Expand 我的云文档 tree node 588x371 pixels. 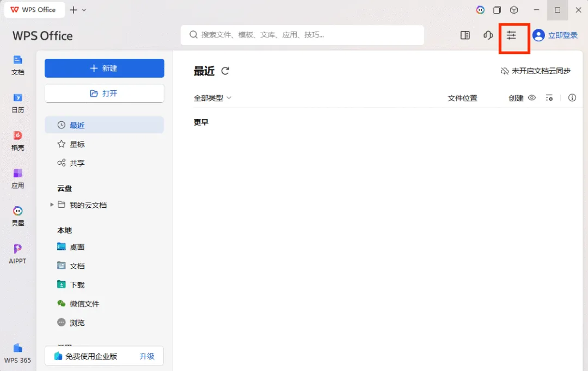[x=52, y=205]
